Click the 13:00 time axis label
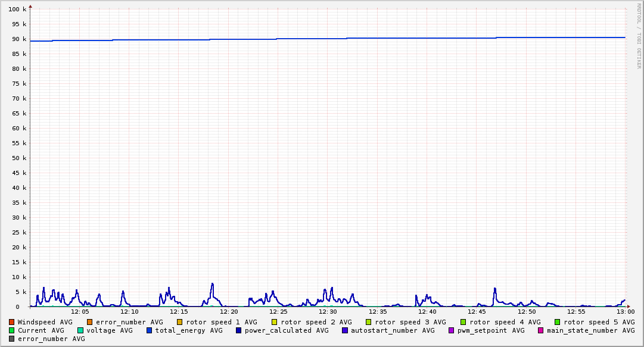The image size is (644, 347). coord(625,311)
